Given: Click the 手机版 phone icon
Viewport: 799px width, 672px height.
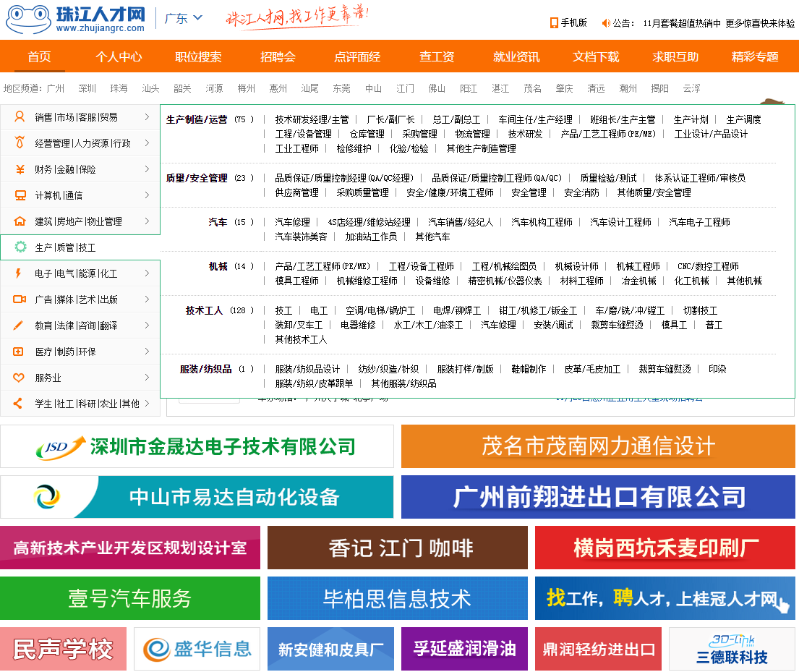Looking at the screenshot, I should point(554,23).
